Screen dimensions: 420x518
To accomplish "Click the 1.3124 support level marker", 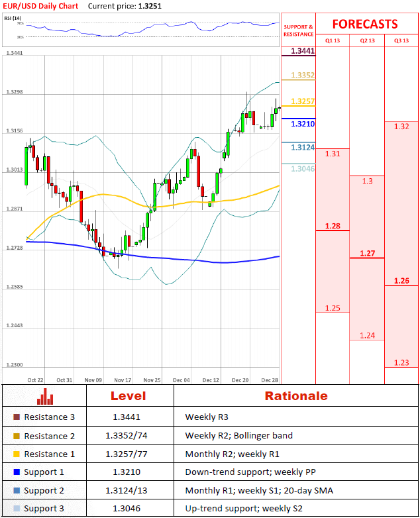I will tap(303, 147).
